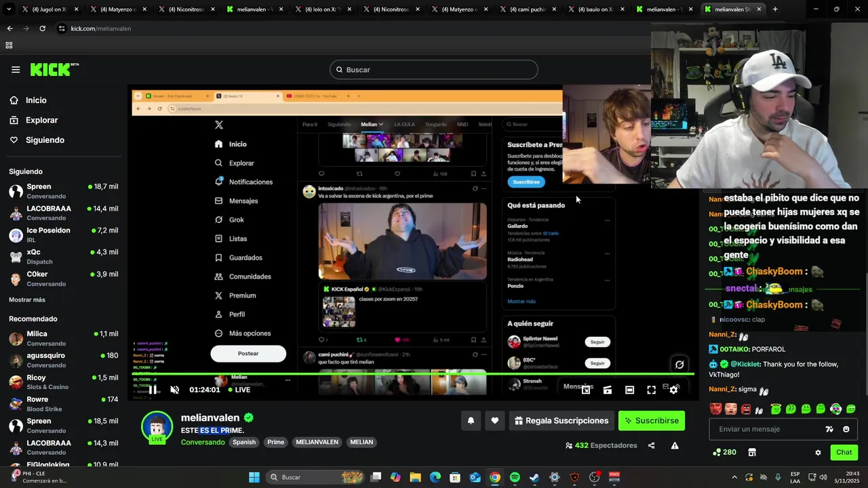Screen dimensions: 868x488
Task: Unmute the stream volume icon
Action: (x=174, y=390)
